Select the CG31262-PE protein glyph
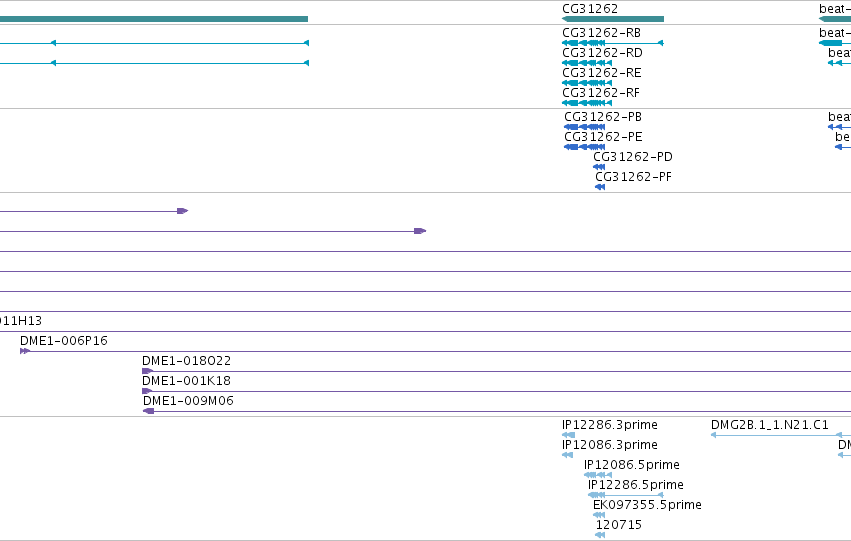Viewport: 851px width, 541px height. [585, 147]
